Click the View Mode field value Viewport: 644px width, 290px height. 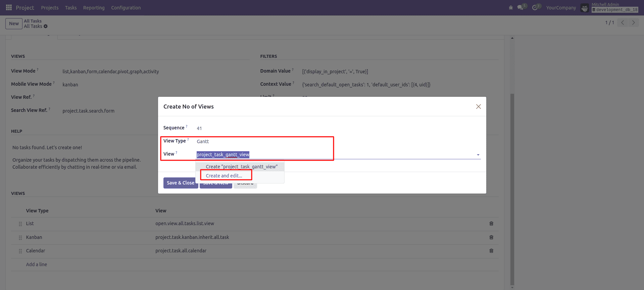pos(111,72)
